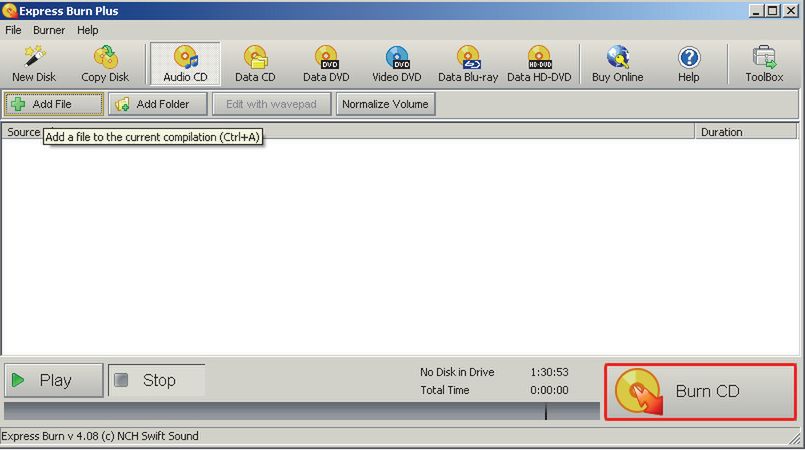Open the File menu
Image resolution: width=805 pixels, height=450 pixels.
tap(13, 30)
